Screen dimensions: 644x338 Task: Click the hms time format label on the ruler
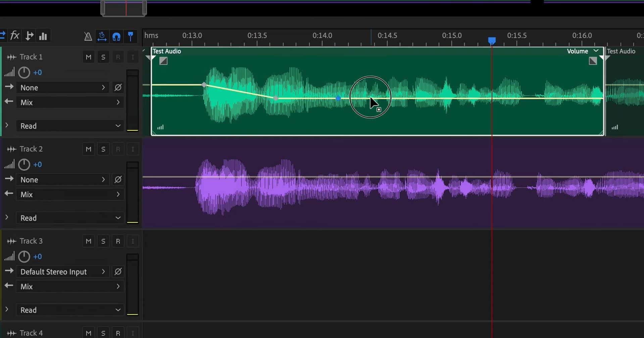(x=151, y=35)
